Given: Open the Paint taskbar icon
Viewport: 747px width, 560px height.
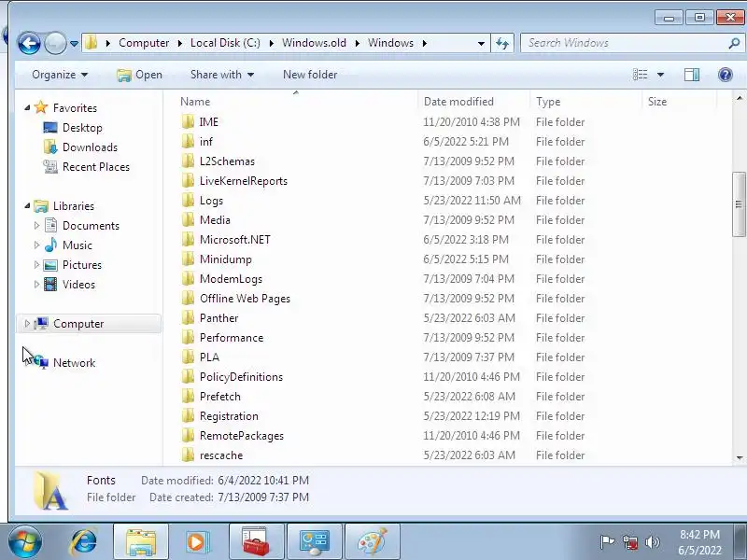Looking at the screenshot, I should coord(372,542).
